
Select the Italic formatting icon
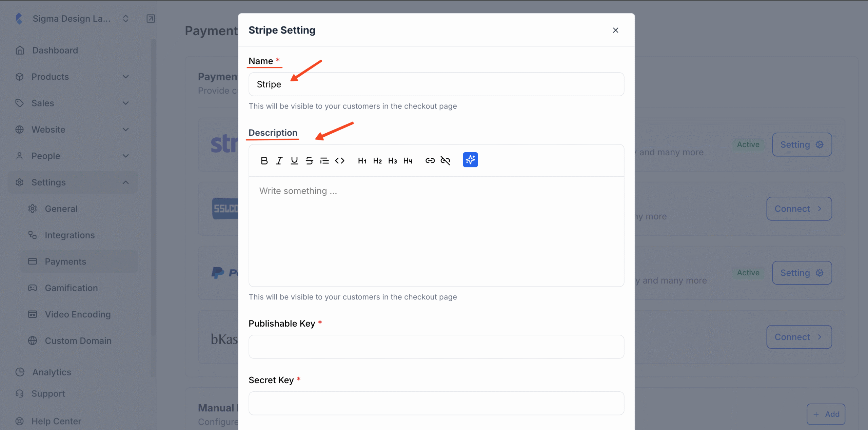[279, 160]
